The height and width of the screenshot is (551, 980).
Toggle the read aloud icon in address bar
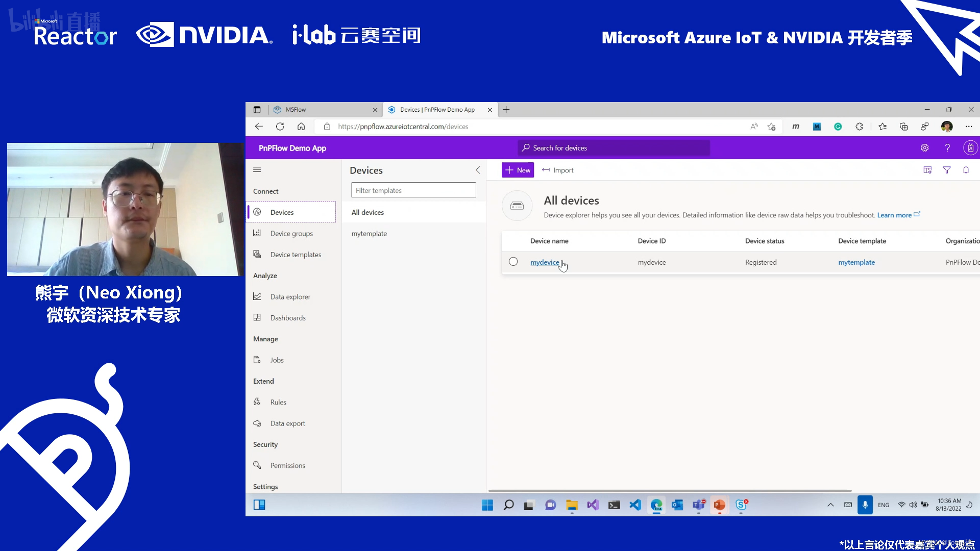pyautogui.click(x=754, y=127)
